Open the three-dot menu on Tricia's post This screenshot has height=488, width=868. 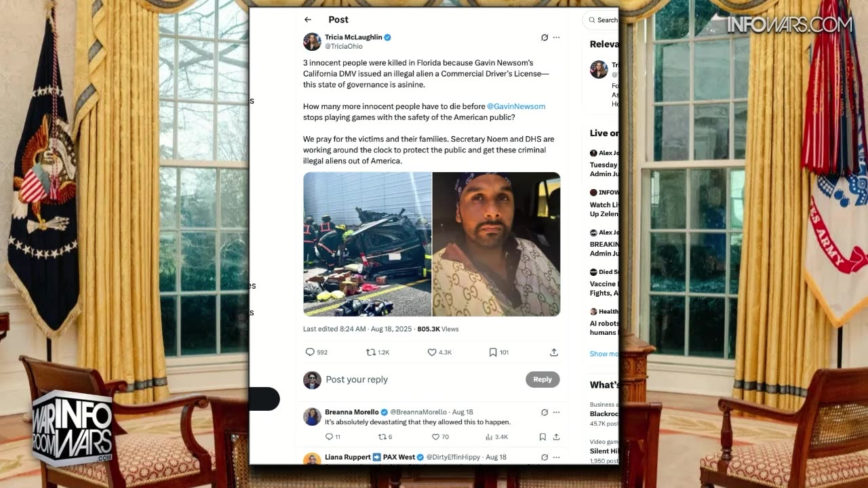pos(556,37)
